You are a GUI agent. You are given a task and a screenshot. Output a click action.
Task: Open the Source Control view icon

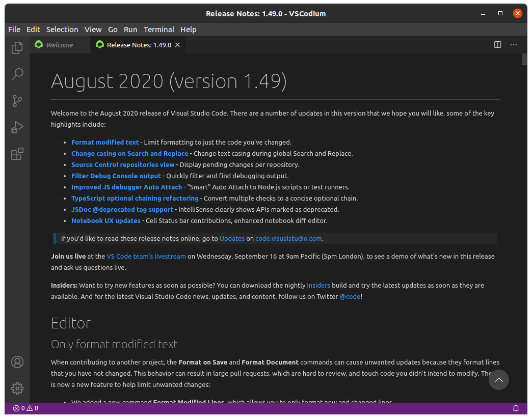pyautogui.click(x=17, y=101)
